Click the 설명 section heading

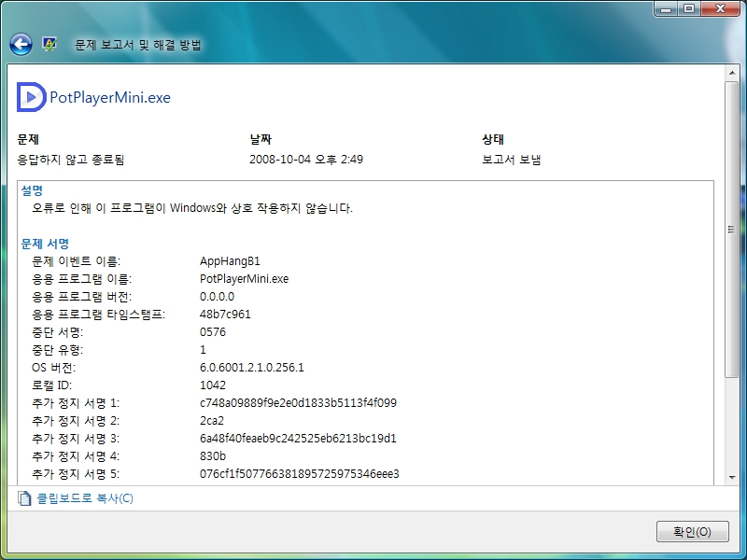(x=32, y=190)
